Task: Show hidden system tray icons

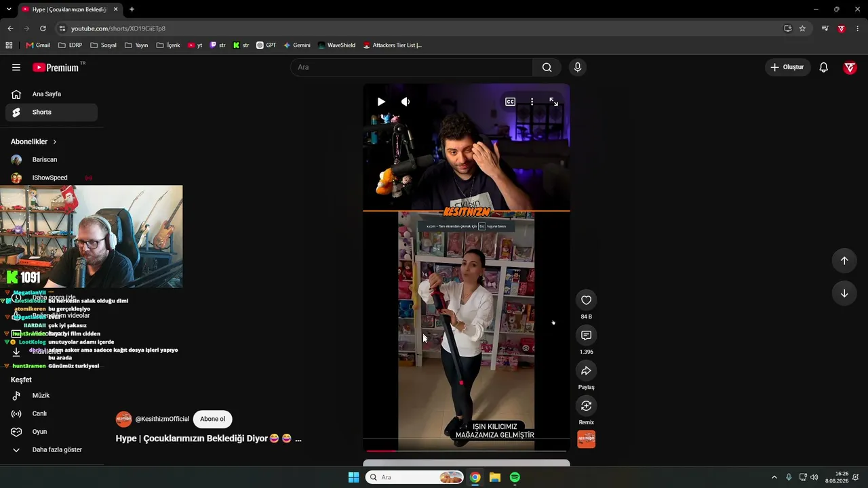Action: [x=774, y=477]
